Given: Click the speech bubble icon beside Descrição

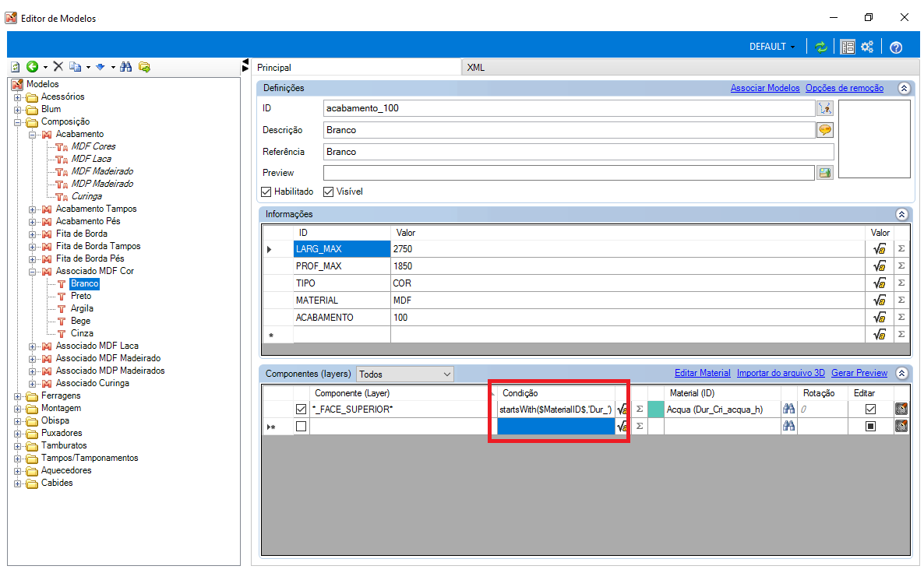Looking at the screenshot, I should 825,130.
